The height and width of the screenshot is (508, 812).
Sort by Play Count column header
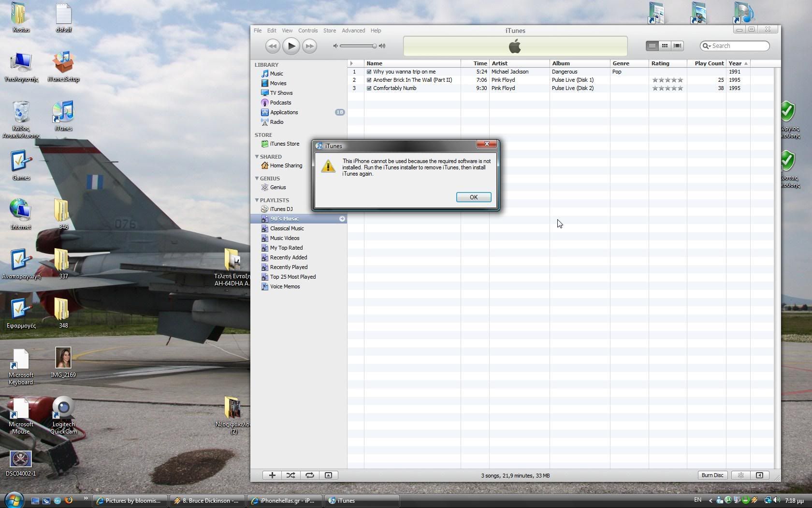pos(707,63)
